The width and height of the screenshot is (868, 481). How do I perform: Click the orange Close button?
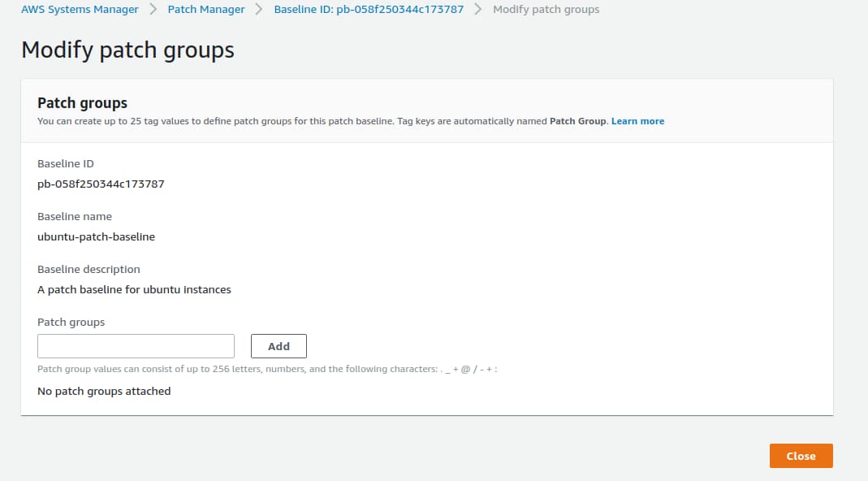pyautogui.click(x=801, y=456)
